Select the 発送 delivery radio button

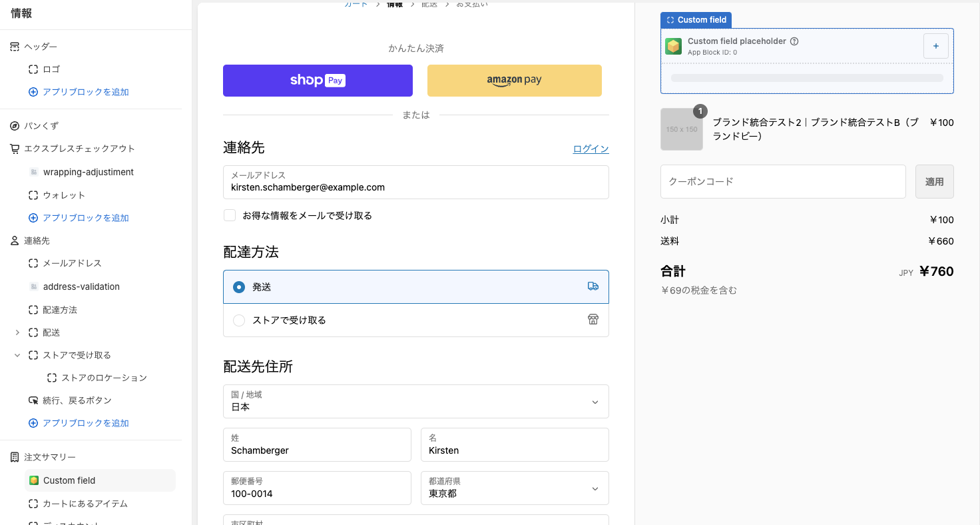pyautogui.click(x=239, y=287)
